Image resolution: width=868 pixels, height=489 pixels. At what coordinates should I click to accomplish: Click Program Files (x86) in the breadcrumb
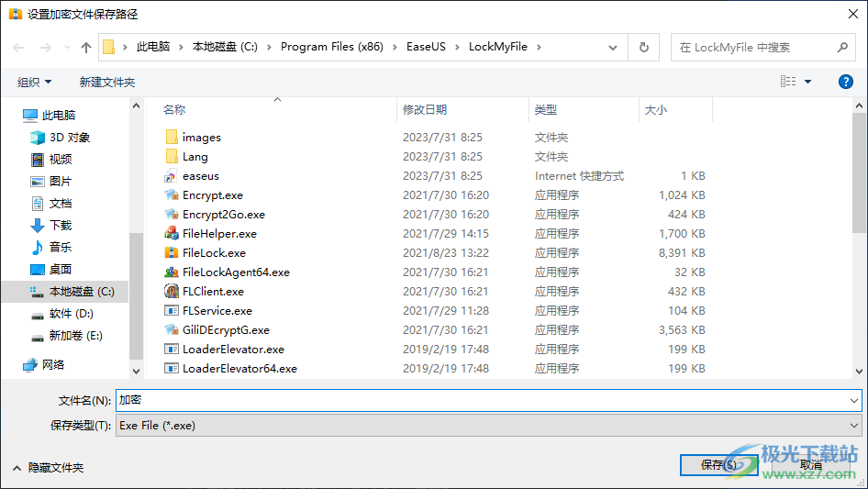(x=331, y=47)
